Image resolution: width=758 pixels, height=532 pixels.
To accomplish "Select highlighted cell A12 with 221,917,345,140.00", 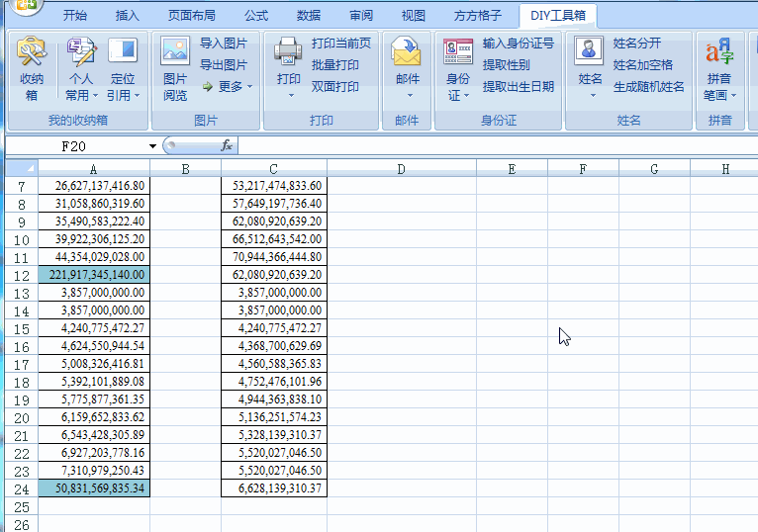I will pos(94,274).
